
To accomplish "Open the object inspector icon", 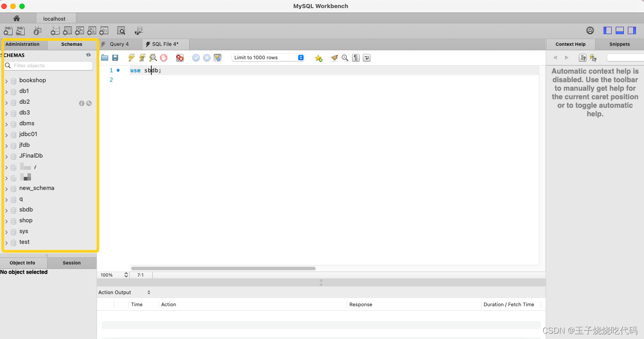I will pyautogui.click(x=38, y=31).
